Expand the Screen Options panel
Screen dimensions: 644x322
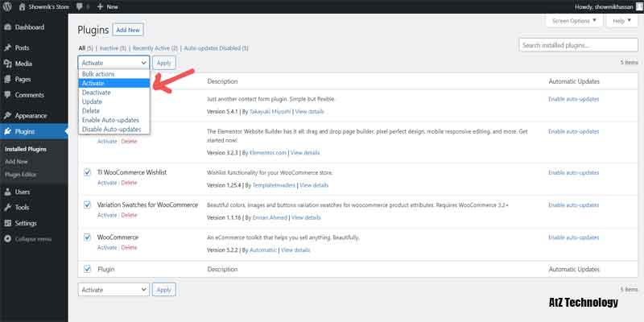(572, 21)
